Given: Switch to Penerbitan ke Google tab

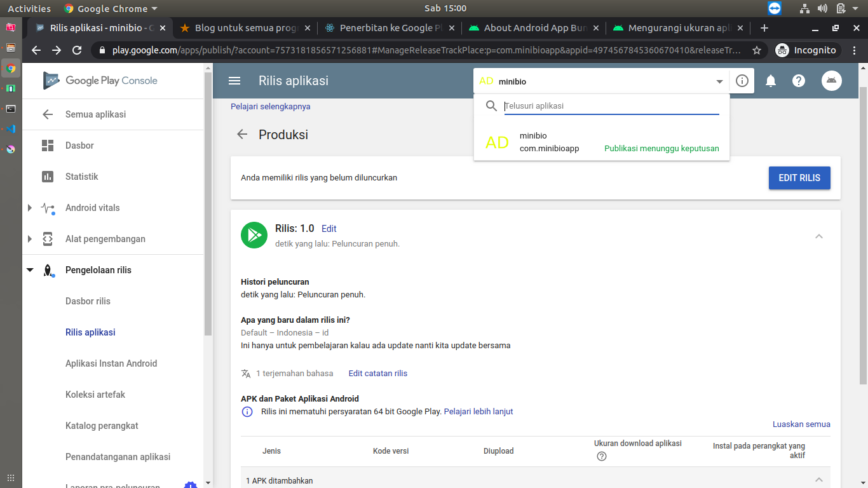Looking at the screenshot, I should (388, 28).
